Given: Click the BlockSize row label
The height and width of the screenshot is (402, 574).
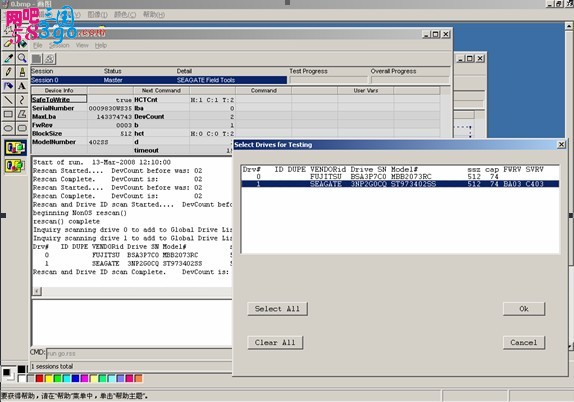Looking at the screenshot, I should click(x=47, y=133).
